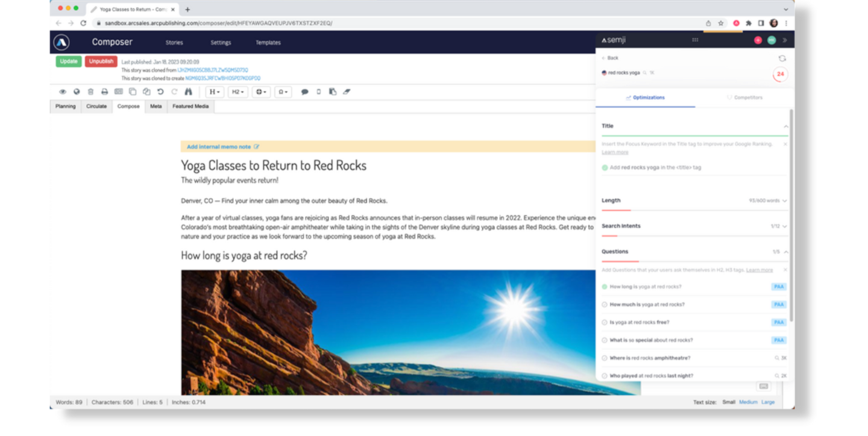This screenshot has width=868, height=436.
Task: Click the green Update button
Action: tap(69, 61)
